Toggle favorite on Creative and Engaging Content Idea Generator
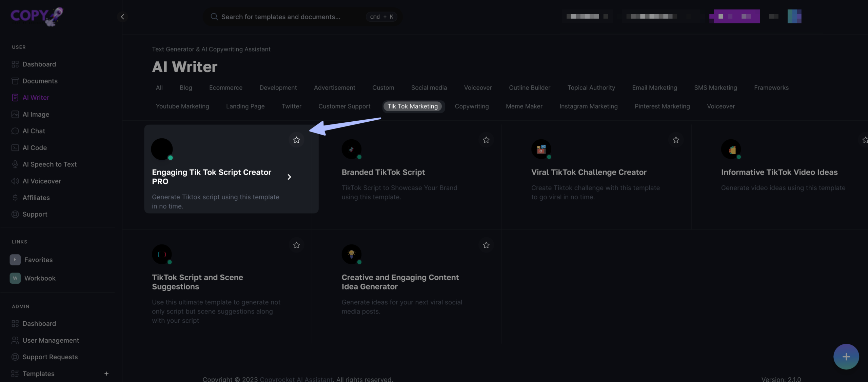The image size is (868, 382). pyautogui.click(x=486, y=245)
